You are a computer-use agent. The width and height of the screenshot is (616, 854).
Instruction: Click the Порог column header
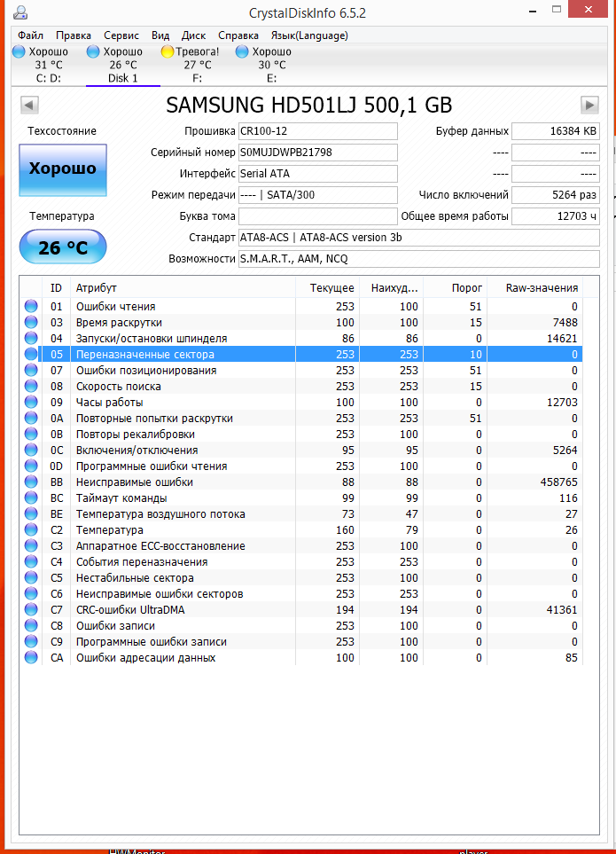point(455,287)
